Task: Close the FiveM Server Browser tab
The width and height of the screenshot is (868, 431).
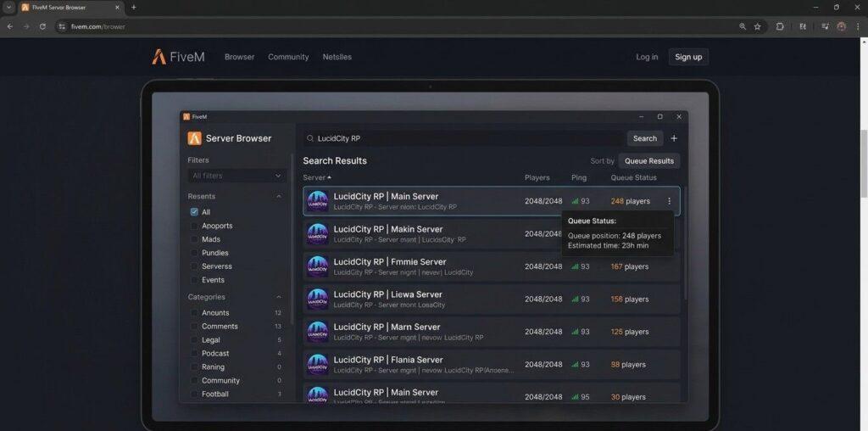Action: pos(117,7)
